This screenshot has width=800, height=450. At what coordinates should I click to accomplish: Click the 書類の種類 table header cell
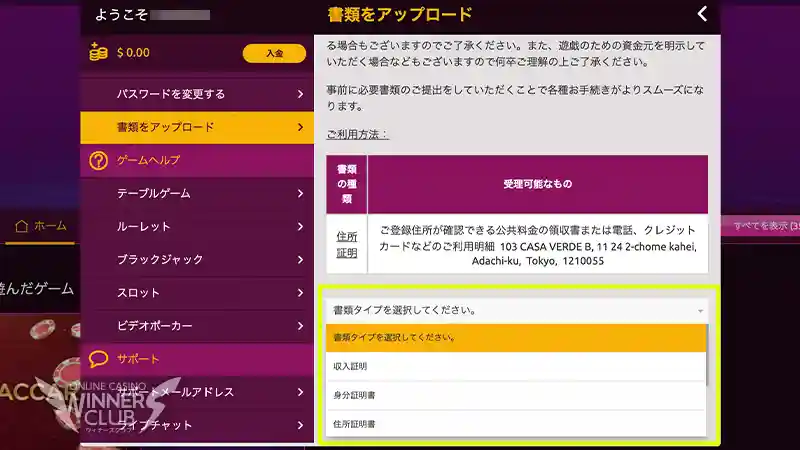346,184
